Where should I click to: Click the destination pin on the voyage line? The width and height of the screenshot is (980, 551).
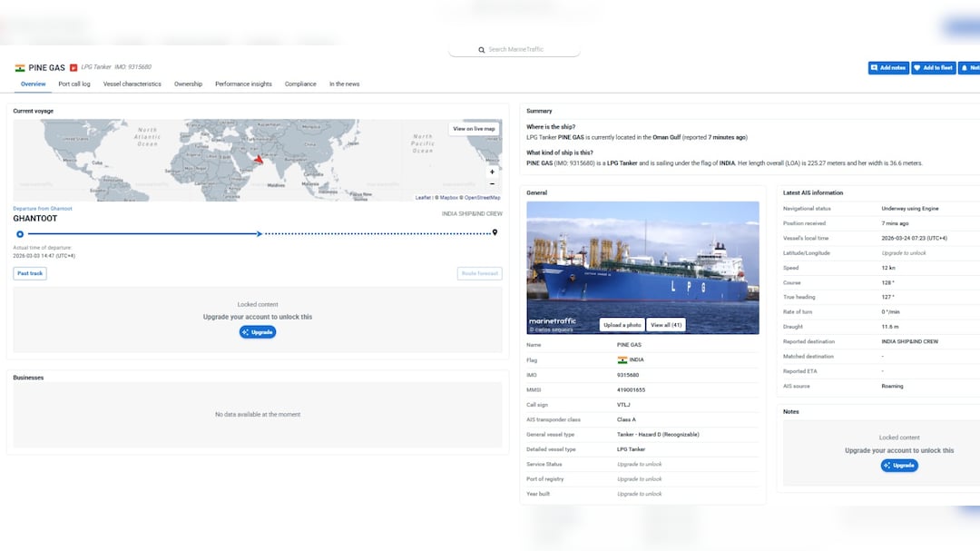495,233
